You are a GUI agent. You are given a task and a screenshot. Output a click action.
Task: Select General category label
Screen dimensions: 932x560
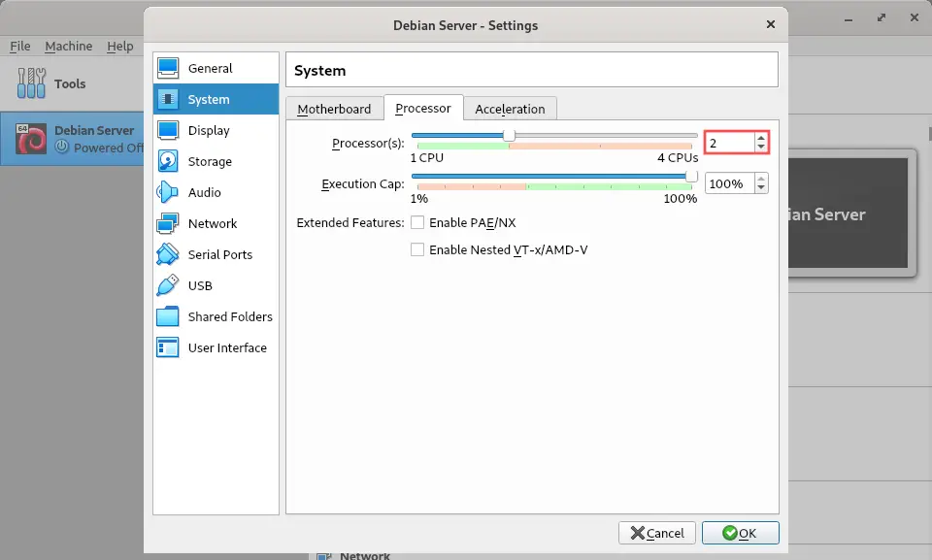point(210,68)
